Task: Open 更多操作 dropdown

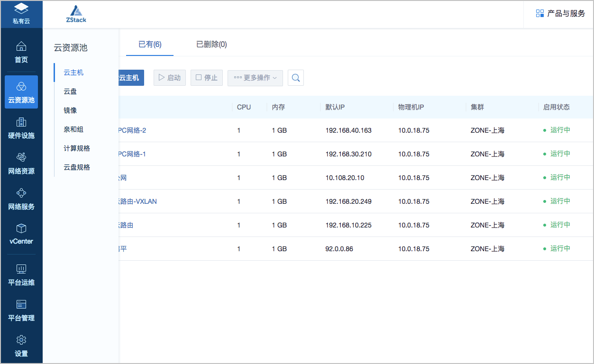Action: point(255,78)
